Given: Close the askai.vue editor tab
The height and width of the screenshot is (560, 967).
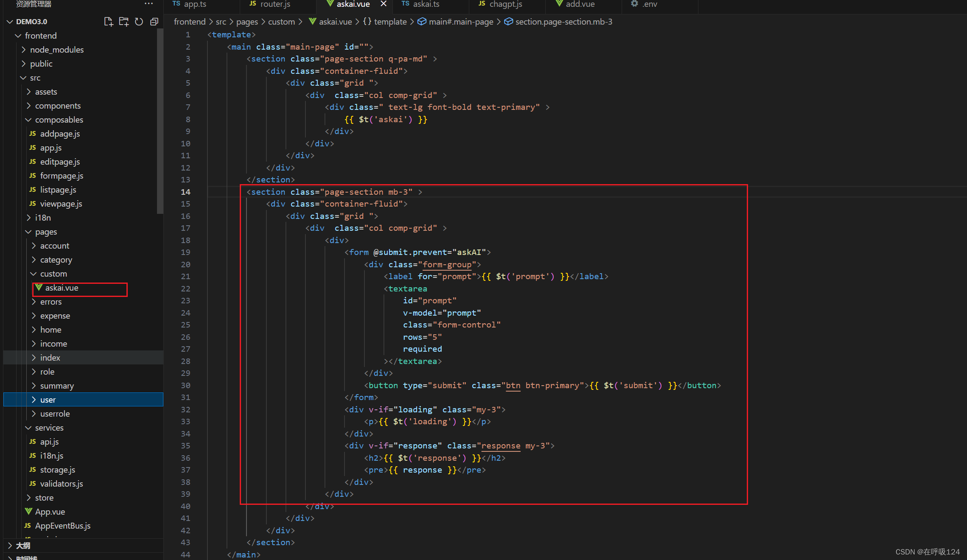Looking at the screenshot, I should (383, 4).
